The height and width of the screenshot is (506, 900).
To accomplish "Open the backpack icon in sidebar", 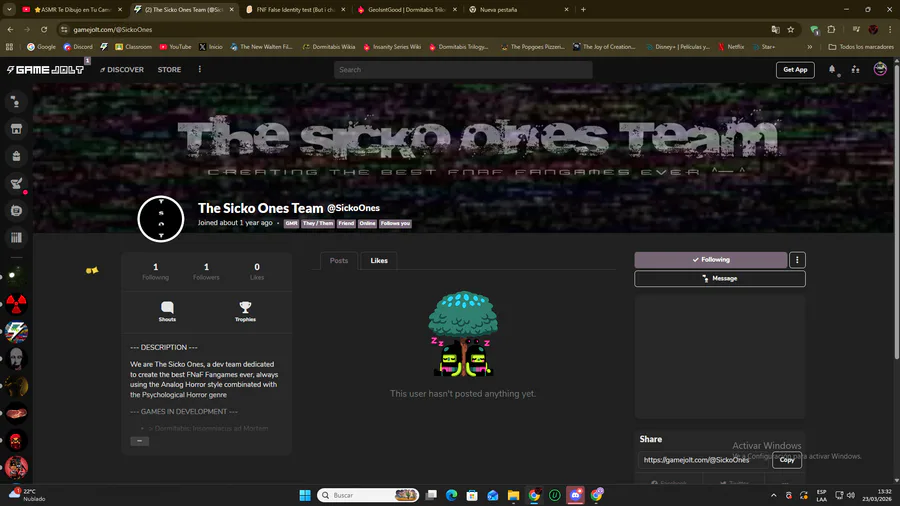I will coord(16,156).
